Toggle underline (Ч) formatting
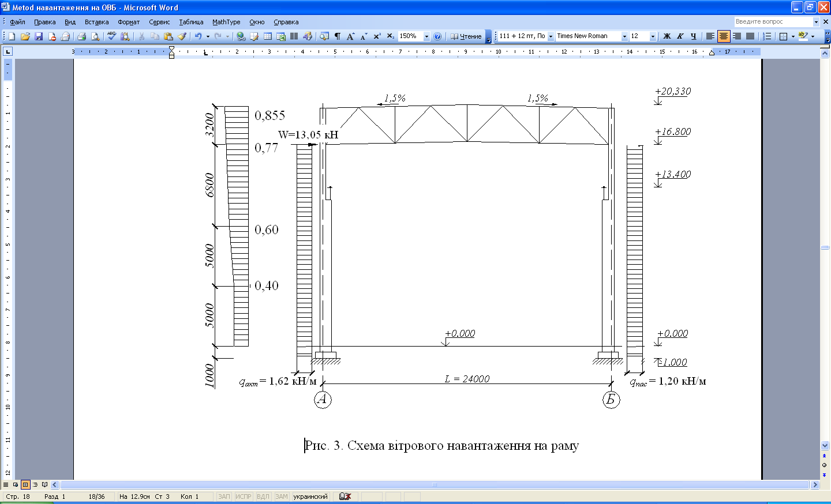 tap(694, 36)
